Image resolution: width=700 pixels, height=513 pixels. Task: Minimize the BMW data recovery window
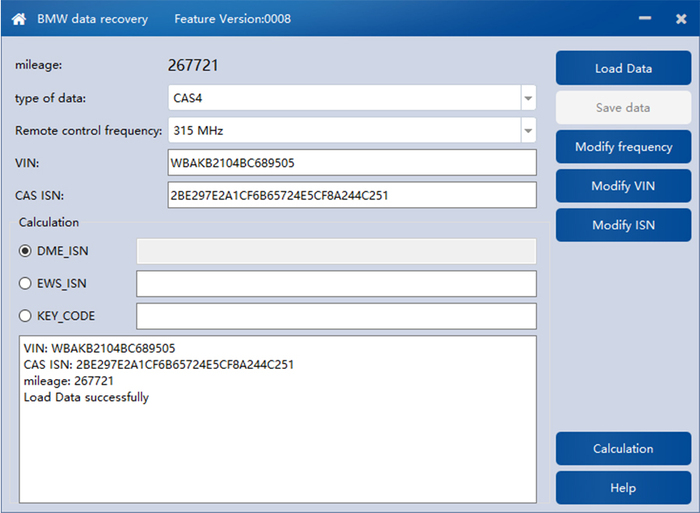point(645,18)
